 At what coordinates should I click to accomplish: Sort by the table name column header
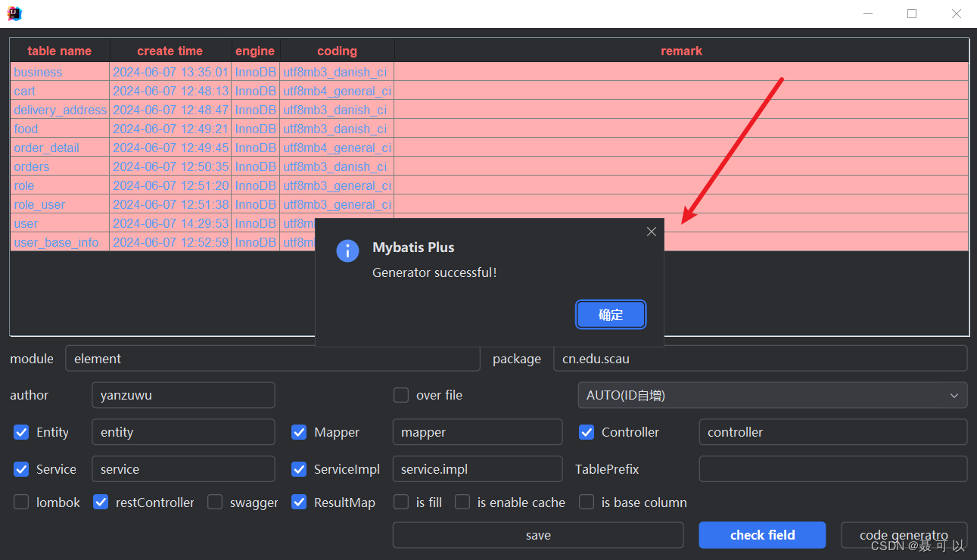pos(60,51)
